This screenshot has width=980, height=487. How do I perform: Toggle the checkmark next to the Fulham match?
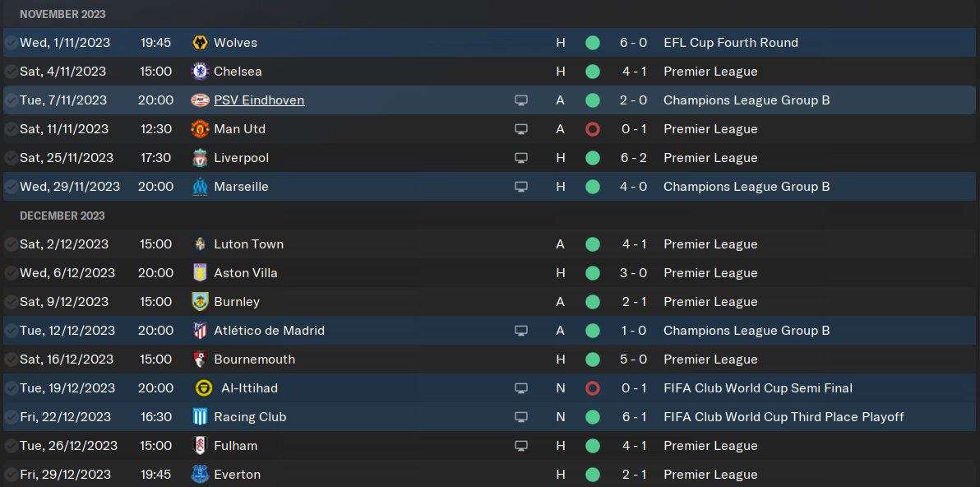click(x=11, y=446)
